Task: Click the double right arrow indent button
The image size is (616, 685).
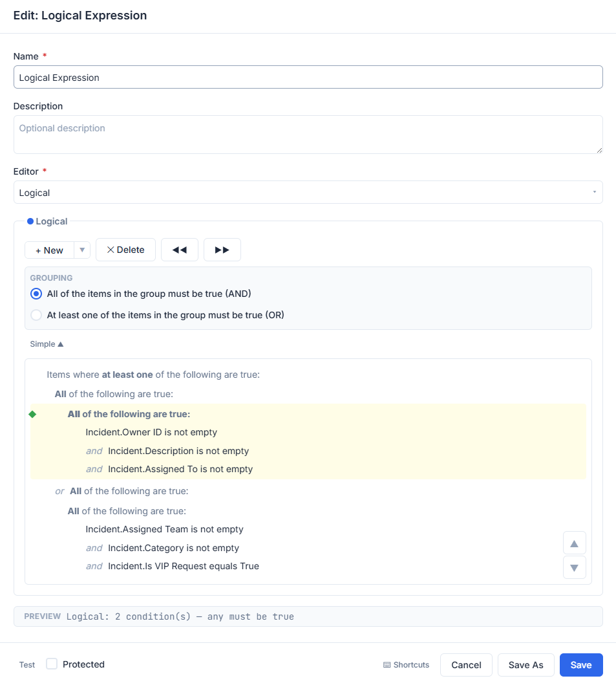Action: [222, 250]
